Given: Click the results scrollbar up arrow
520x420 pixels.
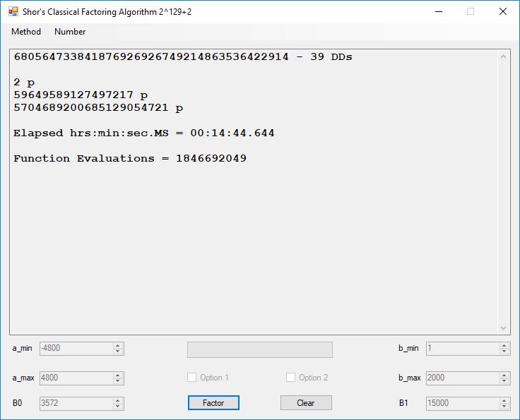Looking at the screenshot, I should 504,57.
